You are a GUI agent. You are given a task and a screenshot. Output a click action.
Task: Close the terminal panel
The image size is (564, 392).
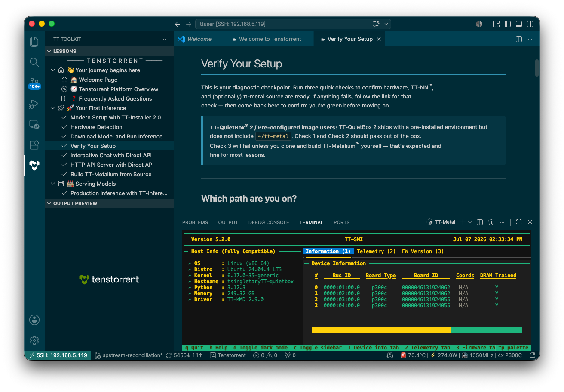pos(530,222)
